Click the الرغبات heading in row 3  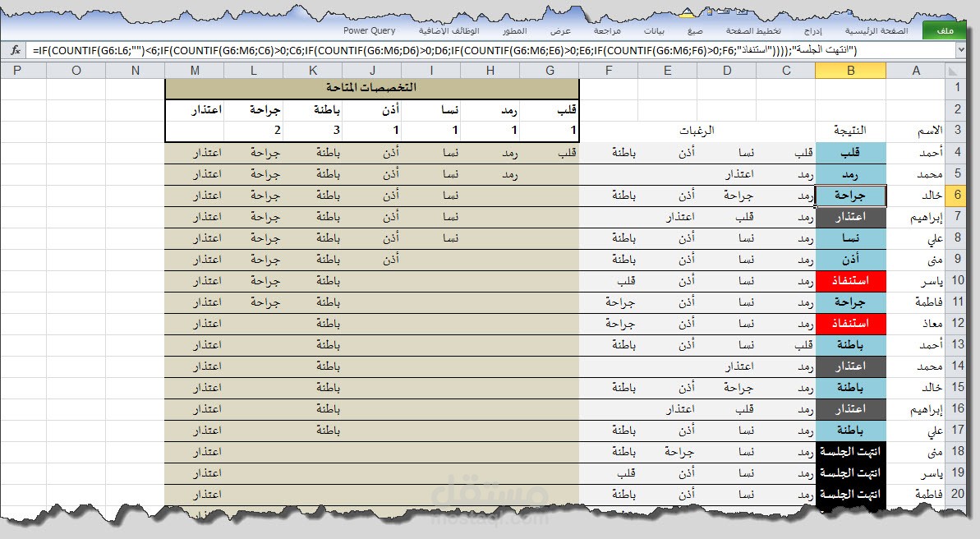pos(697,131)
